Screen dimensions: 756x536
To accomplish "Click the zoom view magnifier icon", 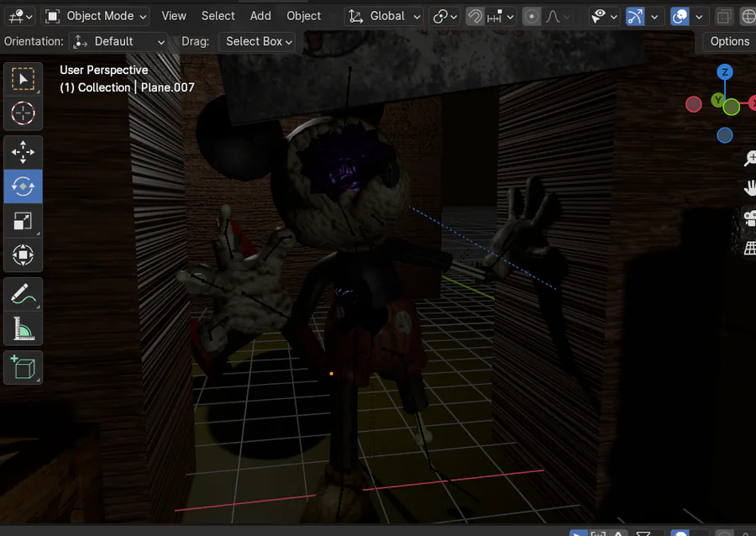I will click(750, 159).
